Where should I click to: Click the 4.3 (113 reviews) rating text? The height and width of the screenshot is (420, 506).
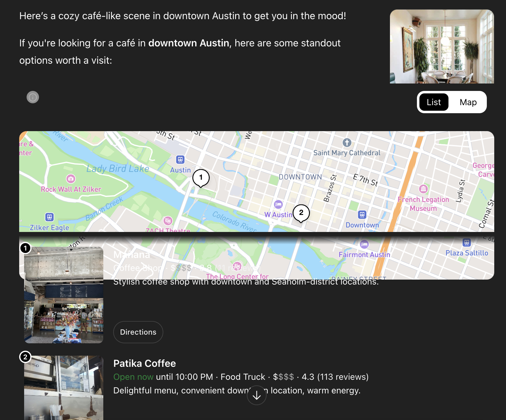click(335, 377)
